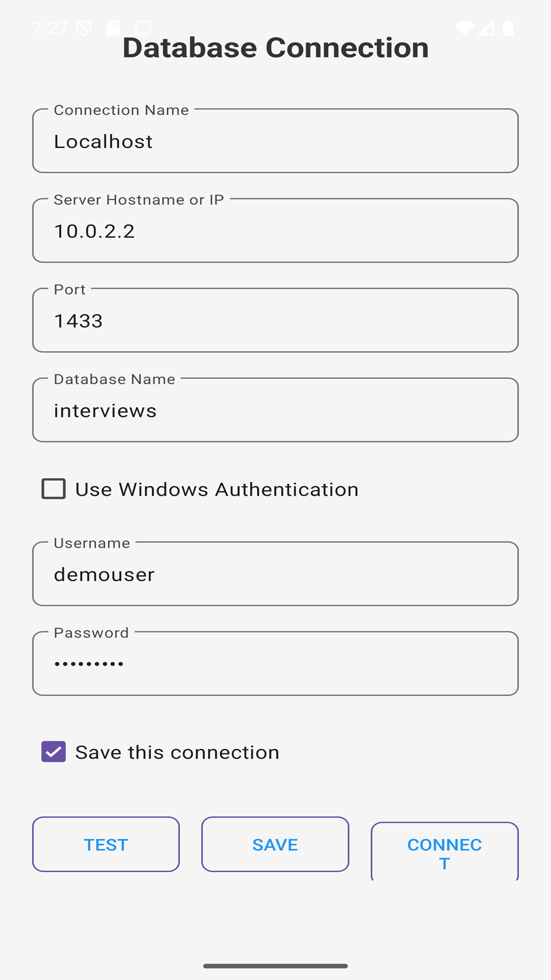
Task: Click the Database Connection heading
Action: [275, 48]
